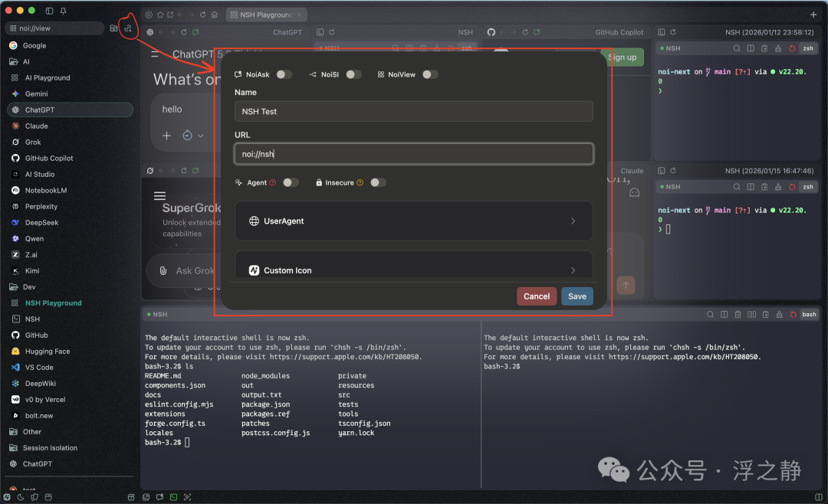The width and height of the screenshot is (828, 504).
Task: Click the scan capture icon in the bottom bar
Action: click(188, 496)
